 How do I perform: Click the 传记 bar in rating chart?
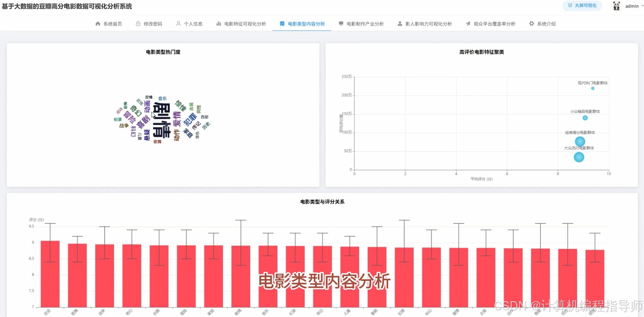(x=322, y=277)
